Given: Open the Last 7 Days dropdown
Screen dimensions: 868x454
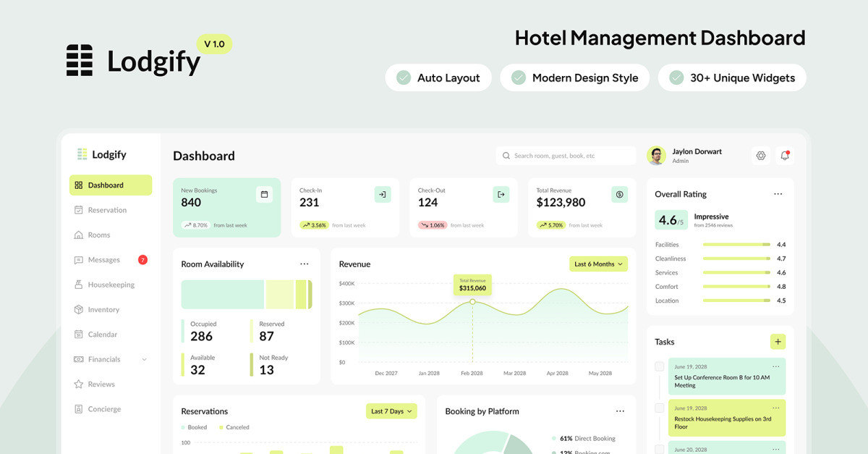Looking at the screenshot, I should 391,411.
